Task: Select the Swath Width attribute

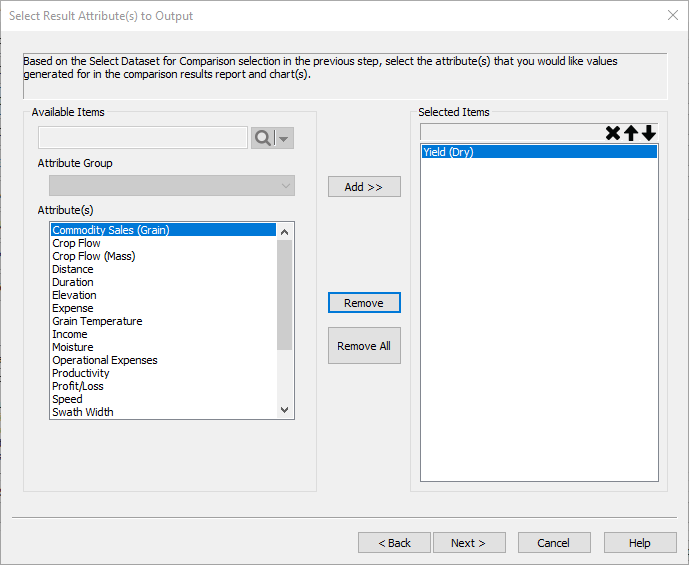Action: point(163,412)
